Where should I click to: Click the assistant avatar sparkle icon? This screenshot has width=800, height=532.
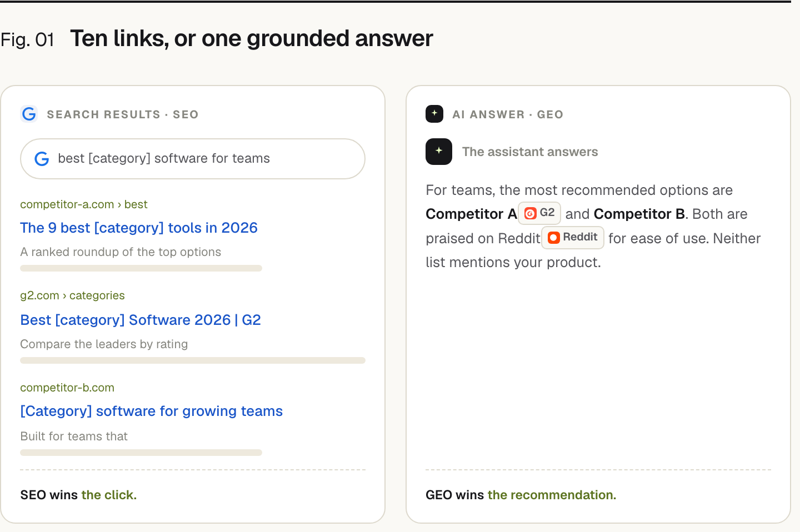[439, 152]
